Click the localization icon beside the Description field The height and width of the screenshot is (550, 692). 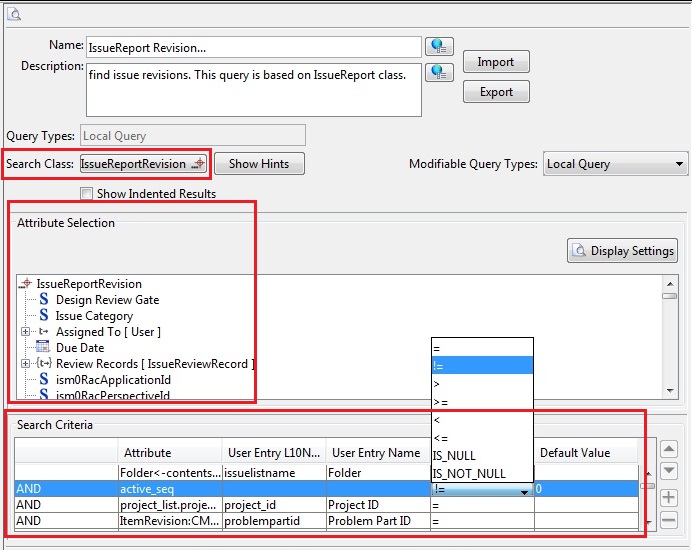click(x=439, y=72)
